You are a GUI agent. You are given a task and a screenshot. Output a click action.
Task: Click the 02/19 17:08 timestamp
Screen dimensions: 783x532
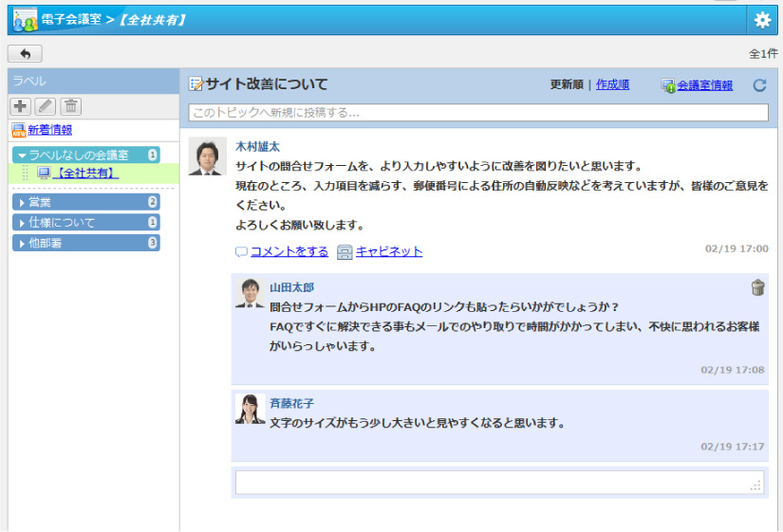tap(733, 370)
